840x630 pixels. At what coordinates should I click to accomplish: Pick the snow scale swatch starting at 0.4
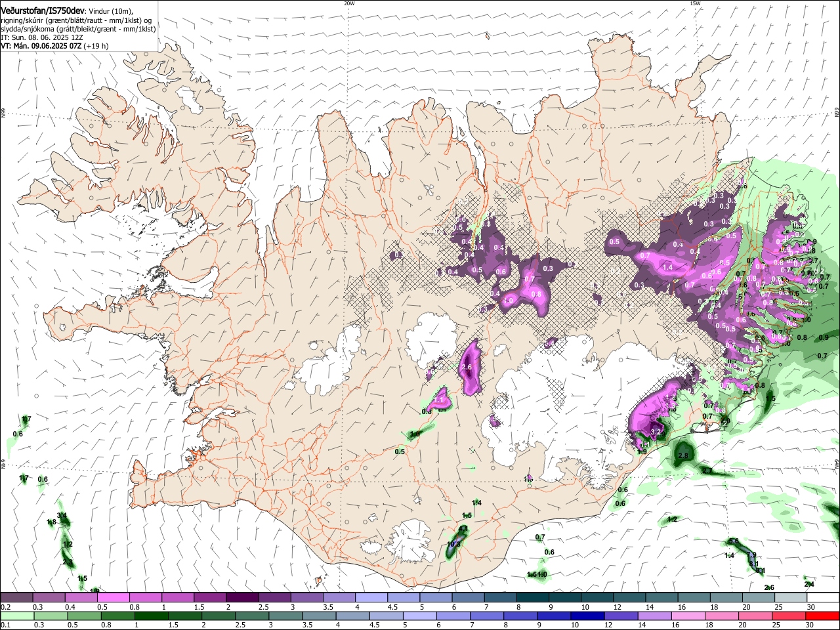pos(81,598)
